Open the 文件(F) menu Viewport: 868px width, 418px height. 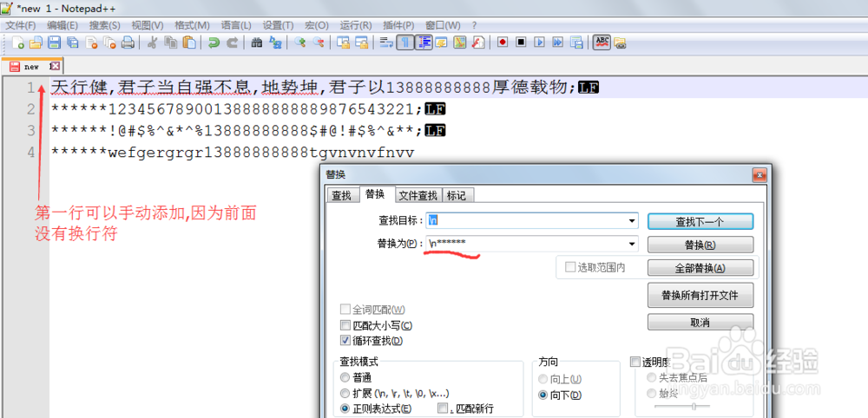point(21,25)
